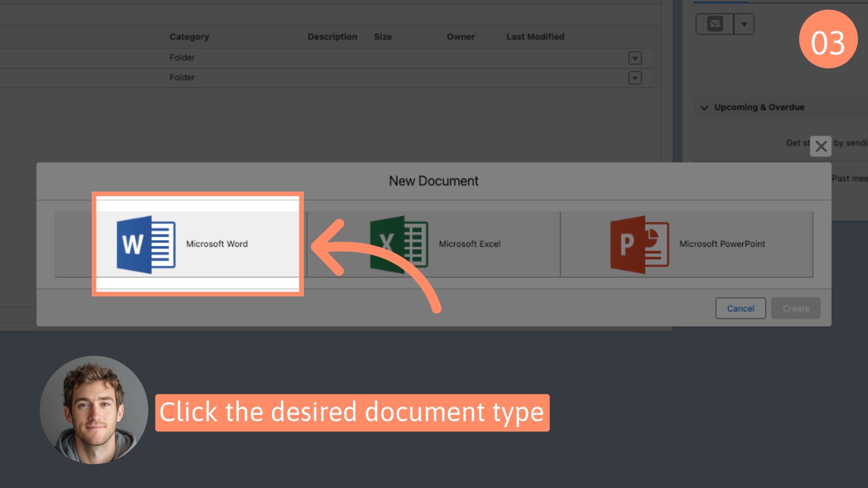868x488 pixels.
Task: Pick the Microsoft PowerPoint document icon
Action: point(640,244)
